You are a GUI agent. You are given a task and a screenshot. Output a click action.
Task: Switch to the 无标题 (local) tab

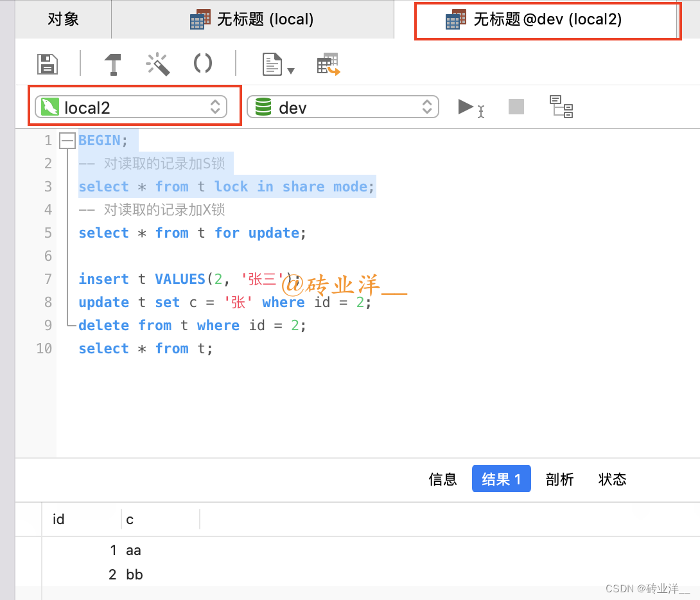pos(252,19)
